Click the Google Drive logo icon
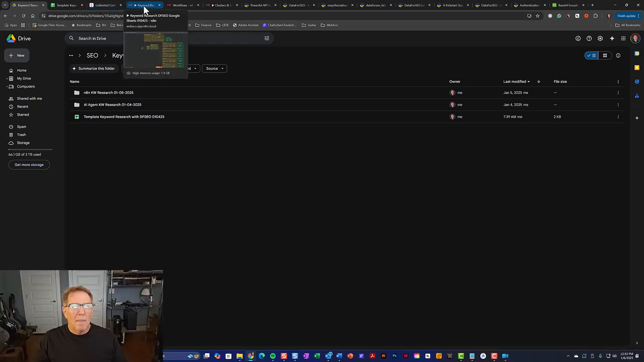This screenshot has height=362, width=644. (11, 38)
